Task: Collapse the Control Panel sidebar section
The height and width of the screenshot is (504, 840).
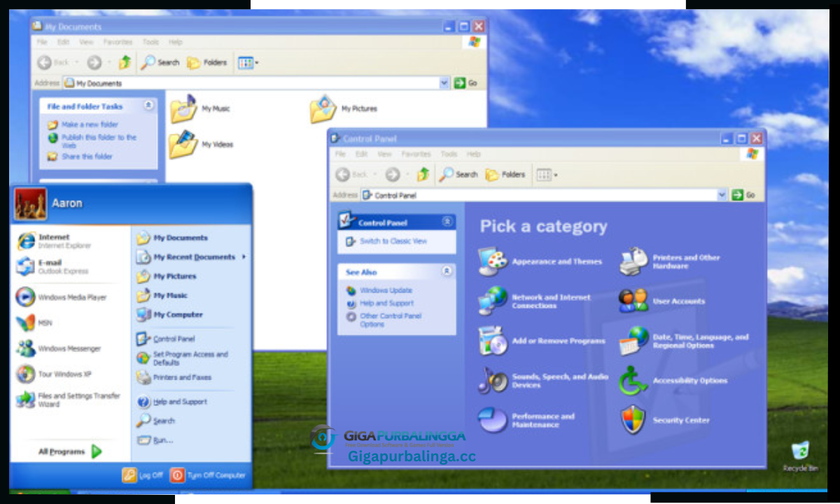Action: [447, 222]
